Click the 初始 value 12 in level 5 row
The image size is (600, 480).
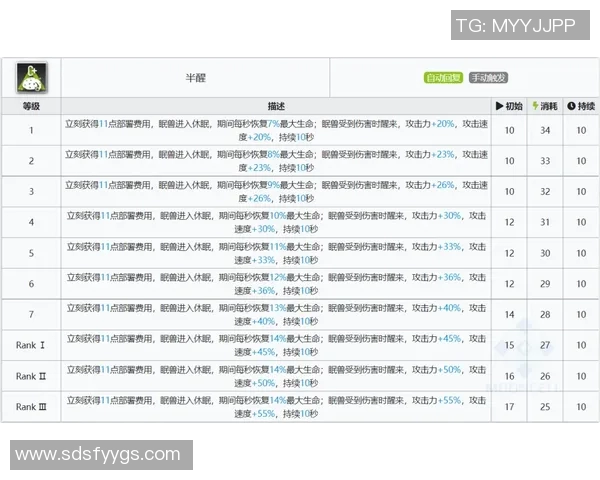[x=509, y=253]
